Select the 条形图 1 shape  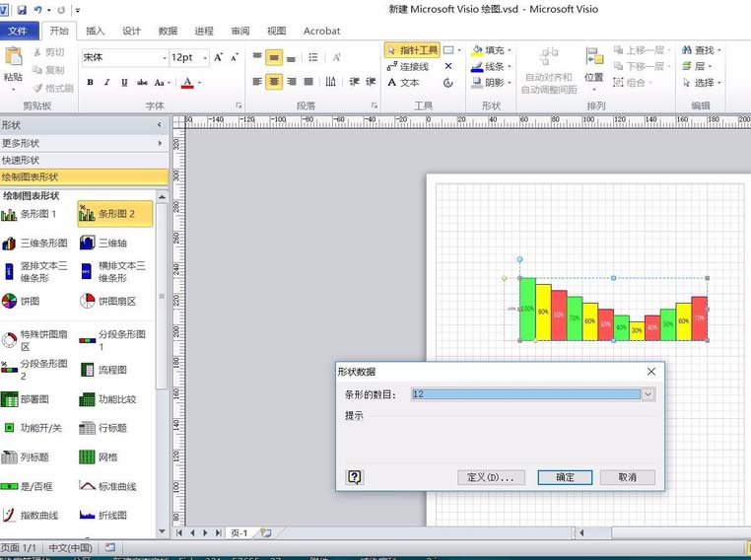pyautogui.click(x=30, y=214)
